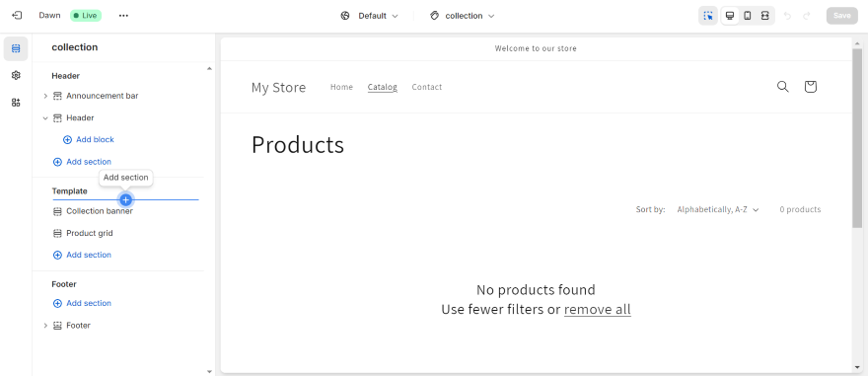Click the search magnifier in preview

click(x=783, y=87)
